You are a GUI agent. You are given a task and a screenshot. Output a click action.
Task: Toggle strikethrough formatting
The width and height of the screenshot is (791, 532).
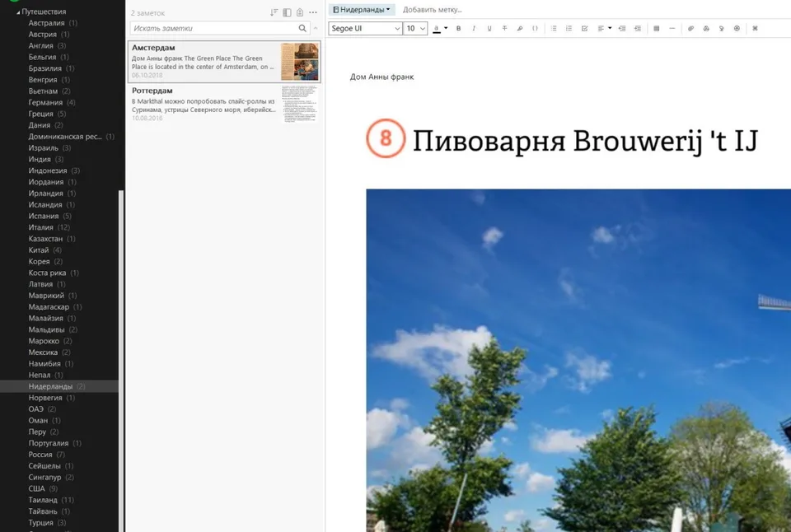coord(504,28)
